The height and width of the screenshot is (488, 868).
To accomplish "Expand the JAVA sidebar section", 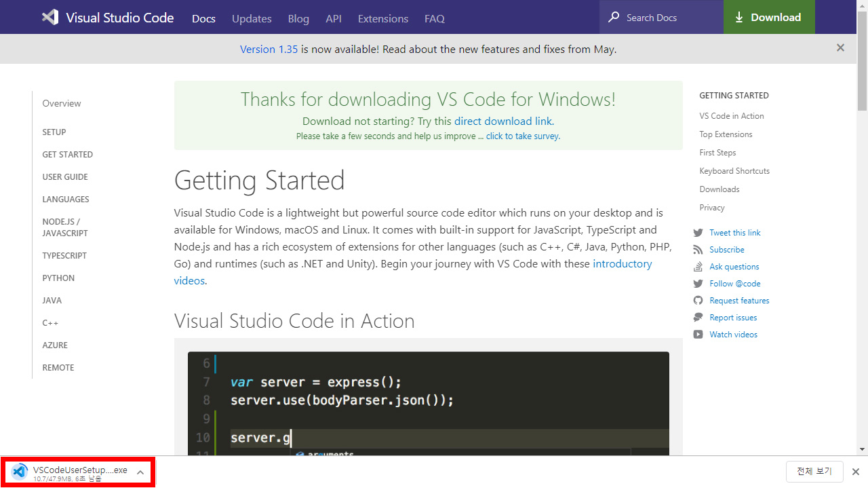I will [x=52, y=300].
